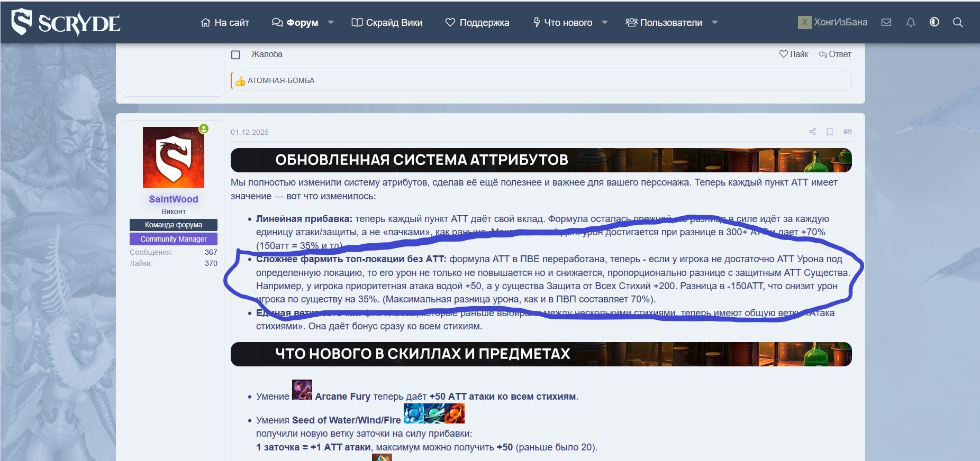980x461 pixels.
Task: Open the Поддержка page
Action: (477, 22)
